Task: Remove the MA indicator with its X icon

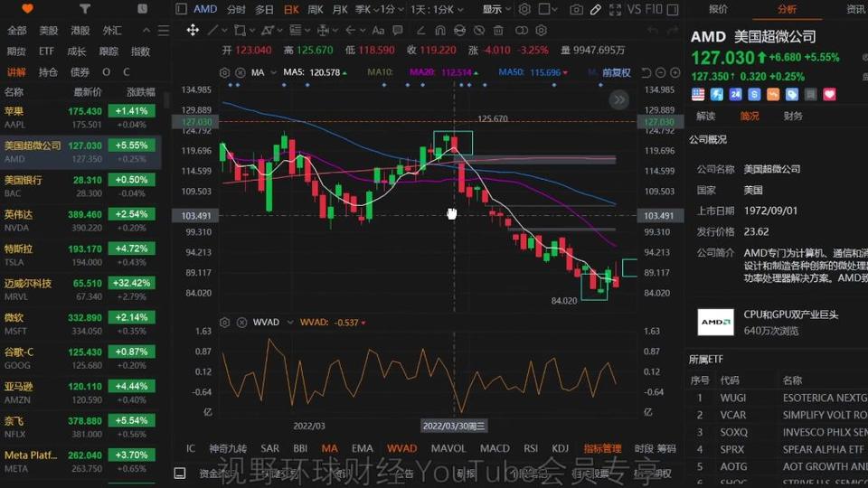Action: point(241,72)
